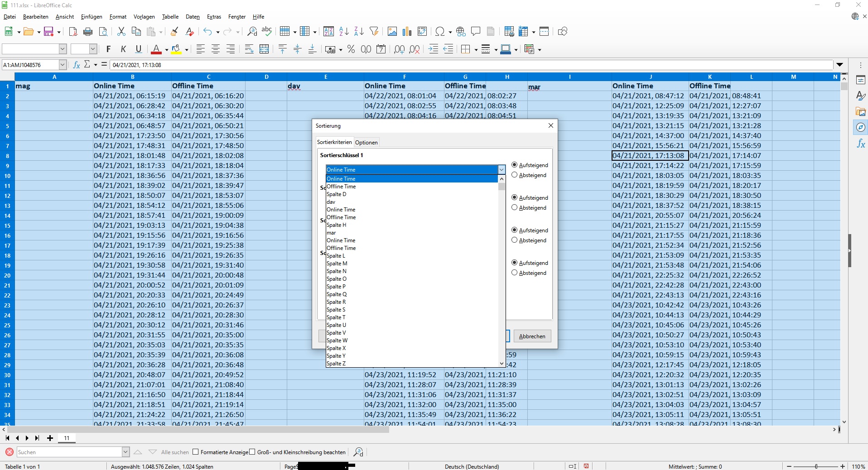
Task: Open the font size dropdown arrow
Action: click(x=93, y=49)
